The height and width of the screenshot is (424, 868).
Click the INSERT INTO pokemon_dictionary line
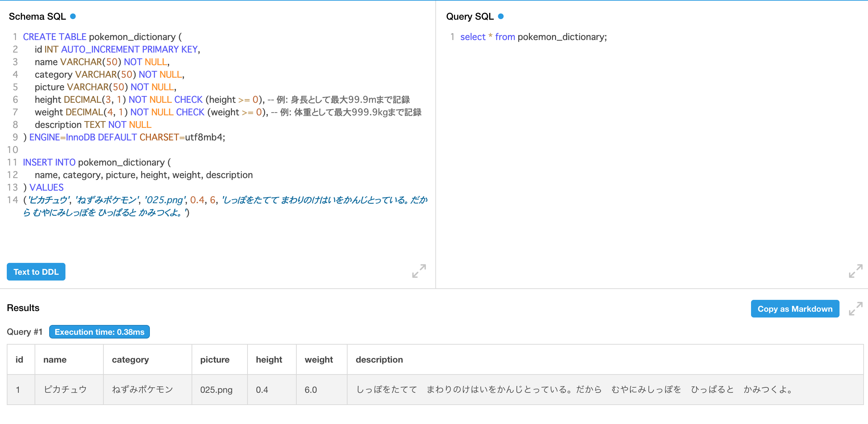pos(97,162)
